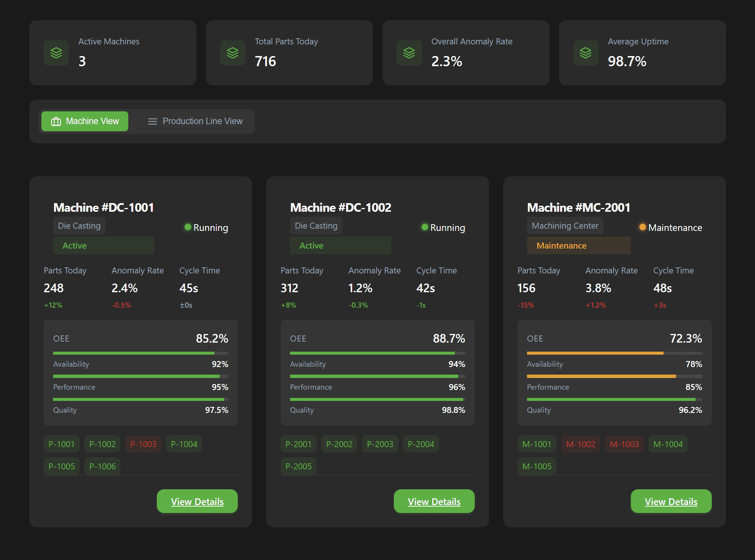Image resolution: width=755 pixels, height=560 pixels.
Task: Switch to Production Line View tab
Action: pyautogui.click(x=195, y=121)
